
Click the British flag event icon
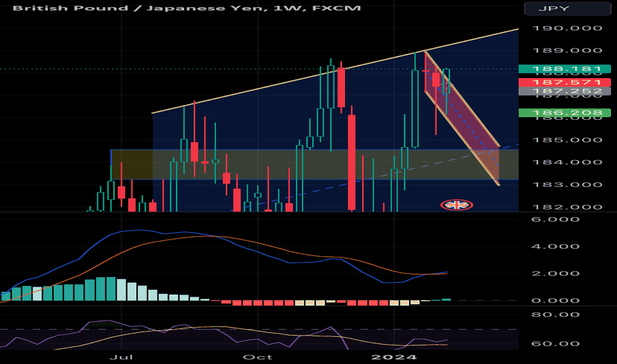click(x=456, y=205)
